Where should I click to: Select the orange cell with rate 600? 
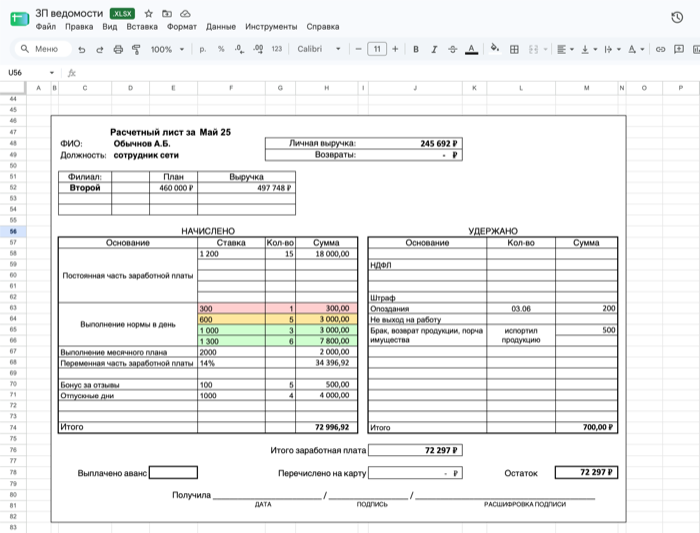point(231,319)
